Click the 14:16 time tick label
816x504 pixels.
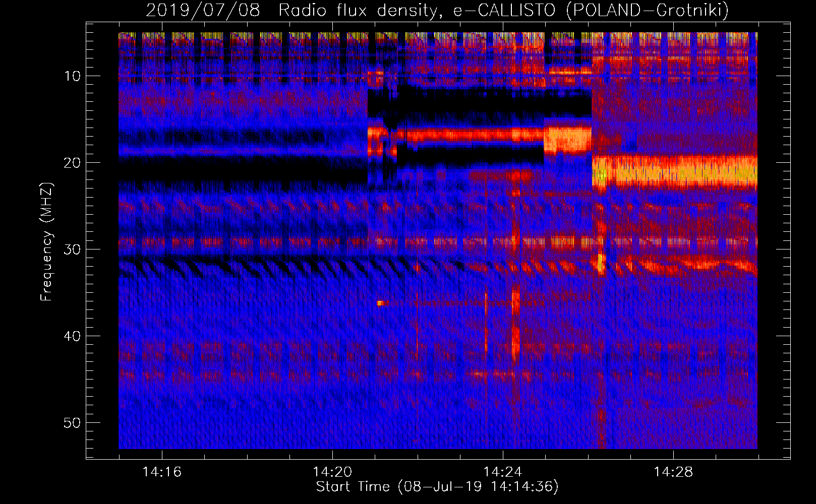[162, 472]
